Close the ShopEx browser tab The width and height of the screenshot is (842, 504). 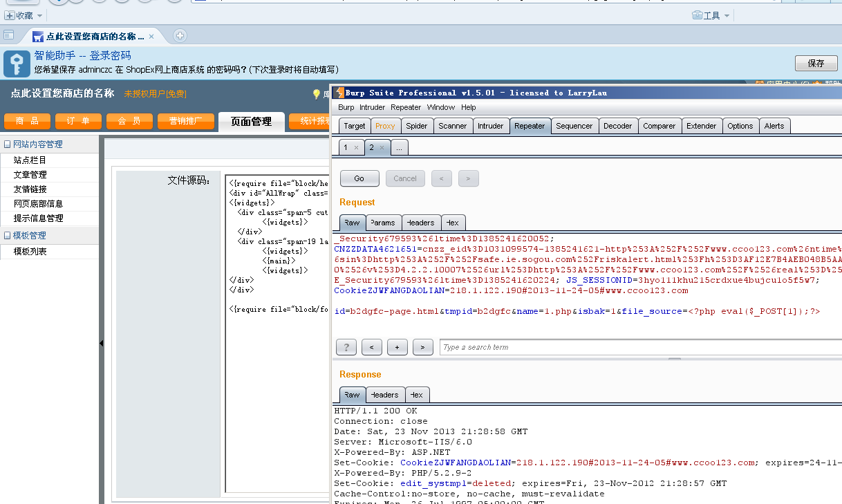(x=151, y=36)
